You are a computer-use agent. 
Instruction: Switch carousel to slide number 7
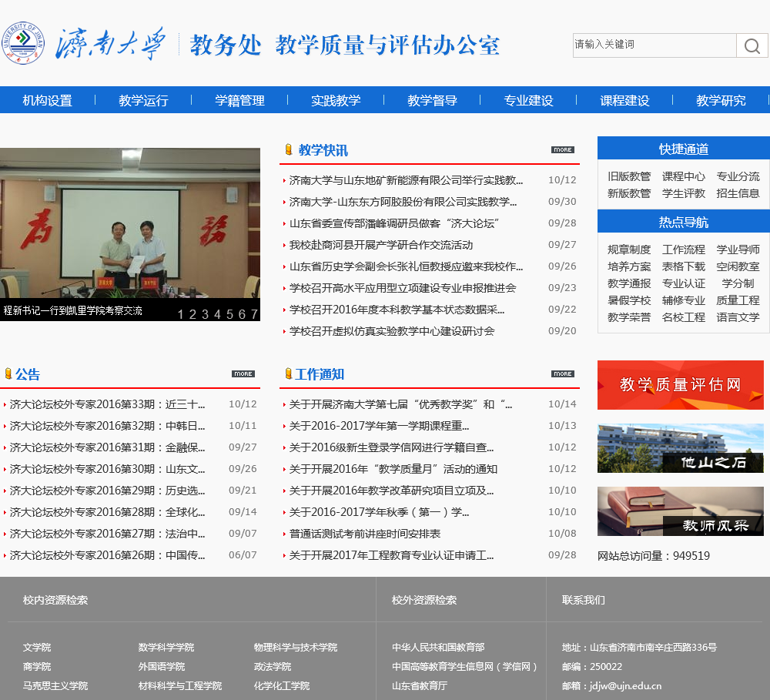coord(254,314)
